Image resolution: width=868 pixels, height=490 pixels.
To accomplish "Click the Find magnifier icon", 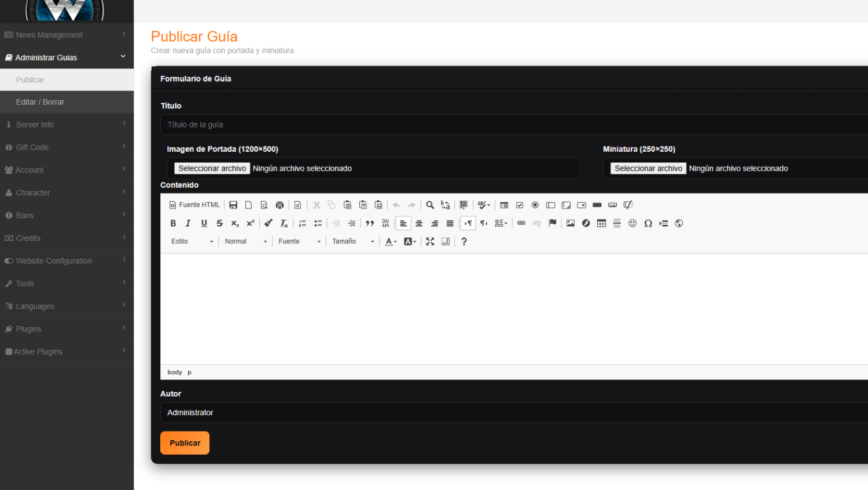I will (430, 204).
